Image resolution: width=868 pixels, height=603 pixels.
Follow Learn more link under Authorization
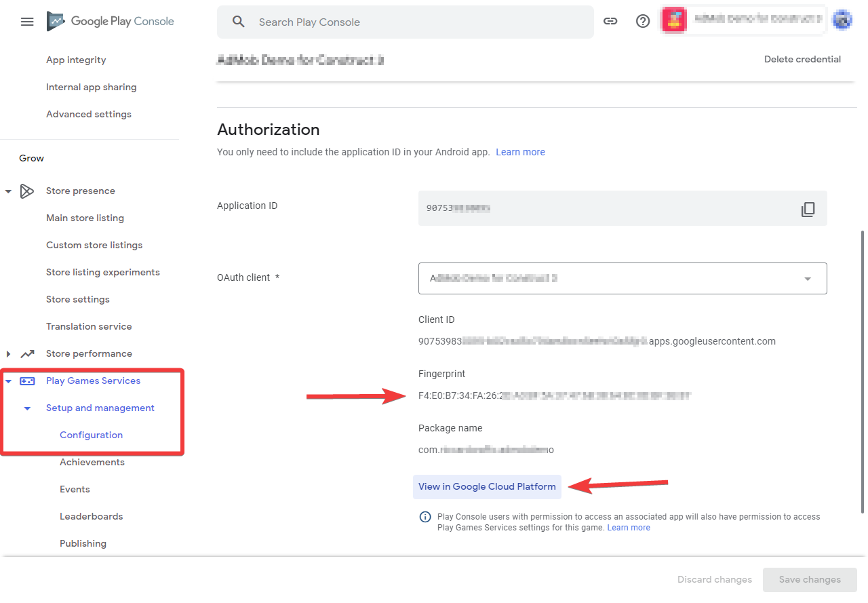coord(520,152)
